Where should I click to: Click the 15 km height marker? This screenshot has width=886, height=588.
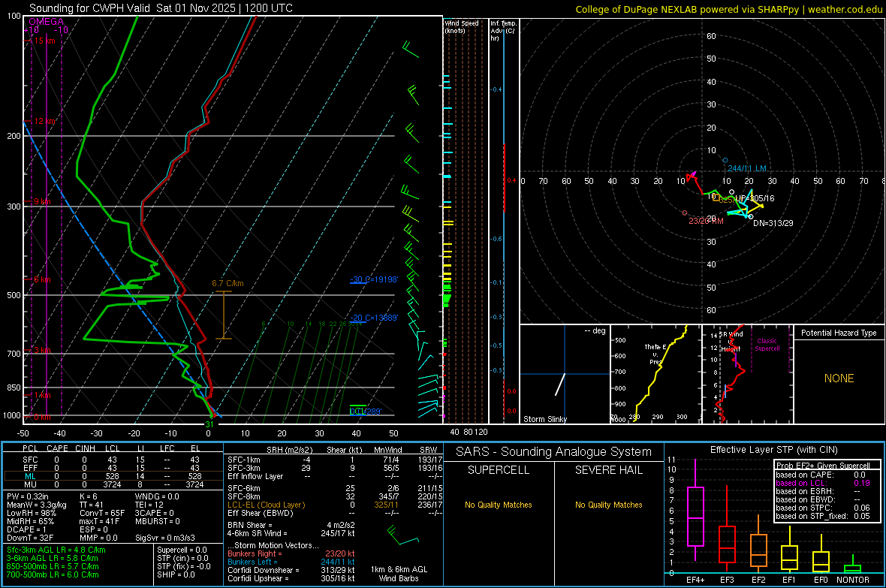coord(44,41)
